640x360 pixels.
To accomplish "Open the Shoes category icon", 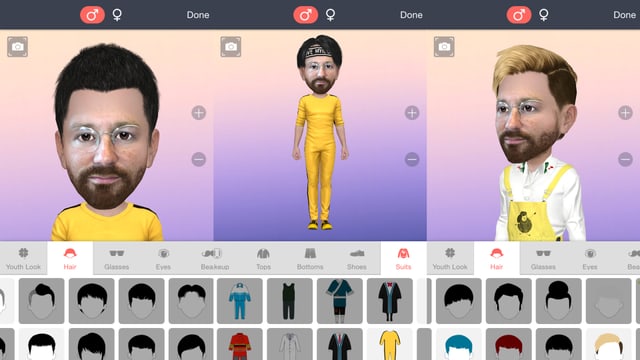I will 357,259.
